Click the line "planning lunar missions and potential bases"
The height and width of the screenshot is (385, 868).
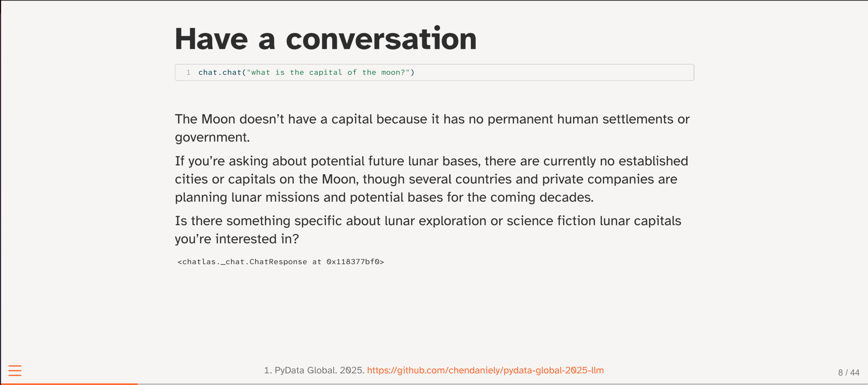(384, 197)
